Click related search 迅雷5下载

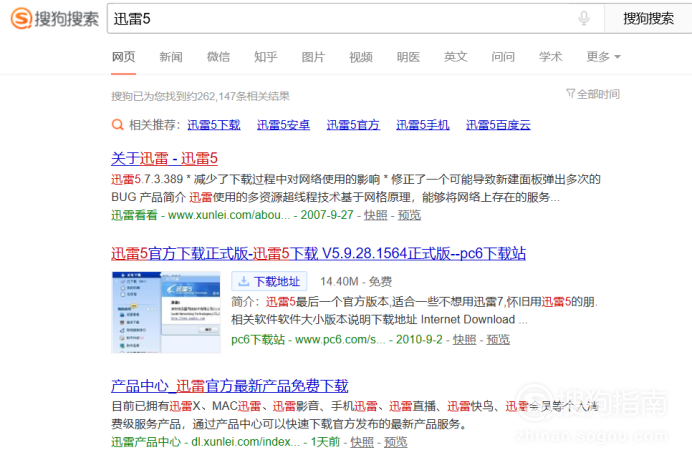click(x=214, y=125)
